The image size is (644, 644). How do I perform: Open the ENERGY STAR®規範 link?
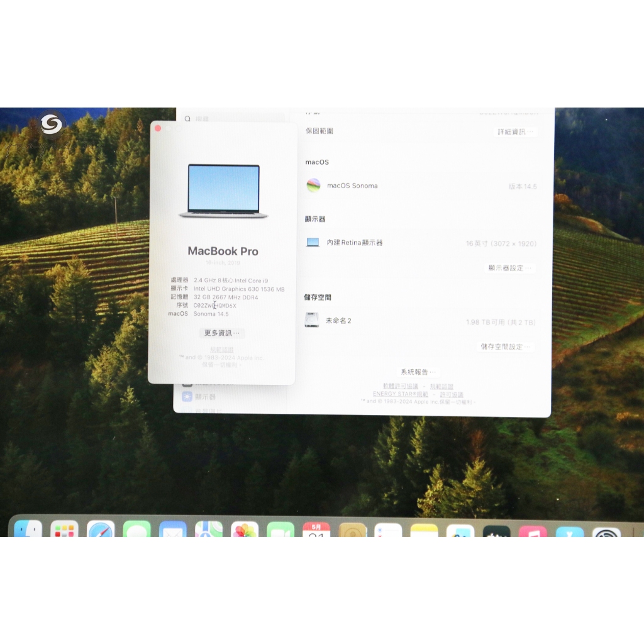(x=401, y=394)
